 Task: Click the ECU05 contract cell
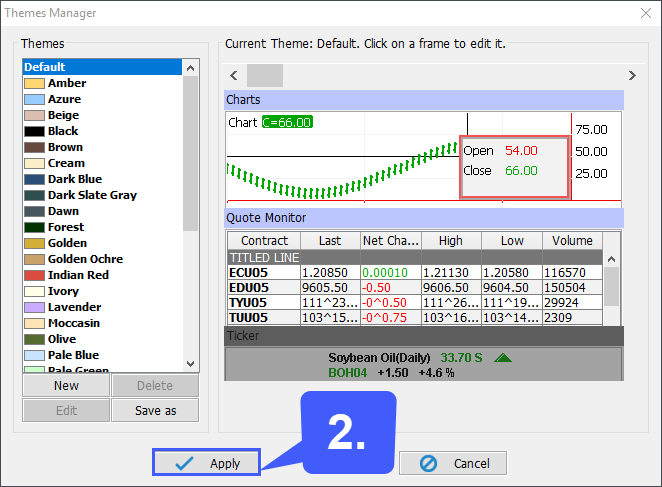[264, 273]
